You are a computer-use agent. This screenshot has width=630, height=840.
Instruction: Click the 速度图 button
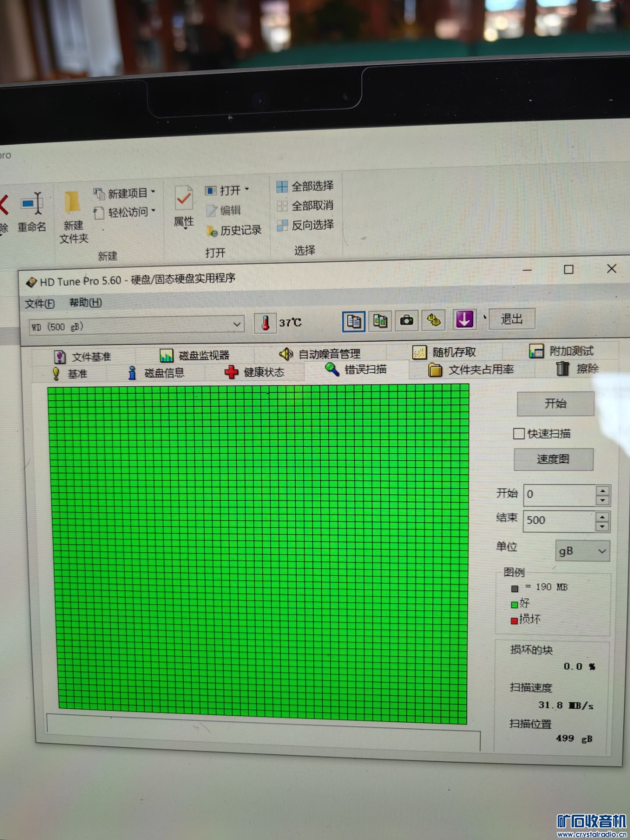click(x=553, y=459)
